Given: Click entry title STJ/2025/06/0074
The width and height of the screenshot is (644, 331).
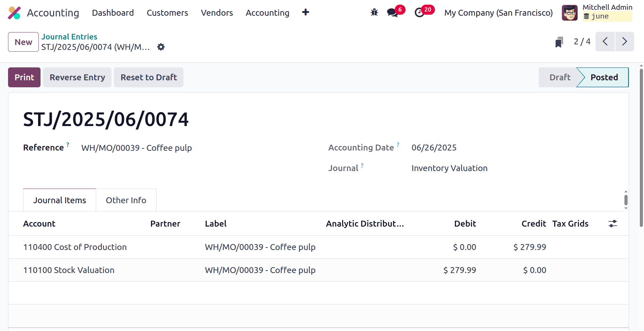Looking at the screenshot, I should tap(106, 119).
